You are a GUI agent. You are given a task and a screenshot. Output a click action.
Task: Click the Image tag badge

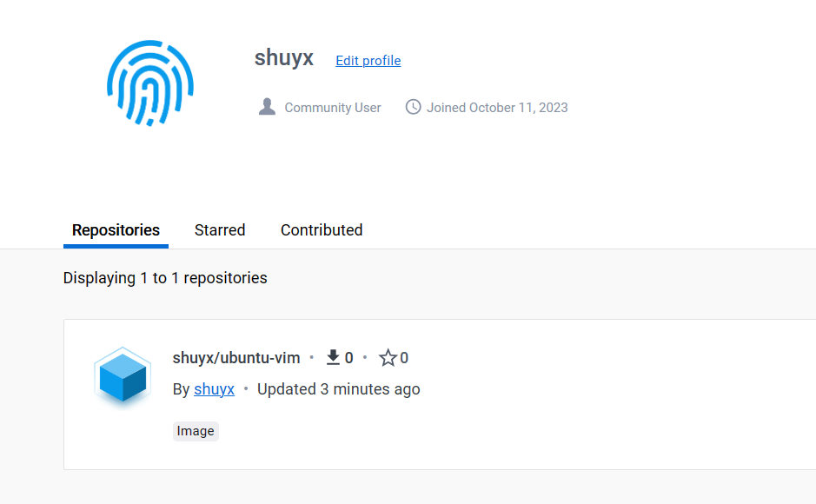(x=196, y=431)
